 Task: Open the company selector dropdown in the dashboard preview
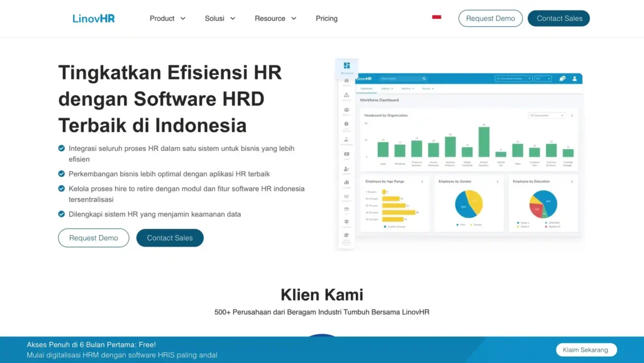[513, 79]
